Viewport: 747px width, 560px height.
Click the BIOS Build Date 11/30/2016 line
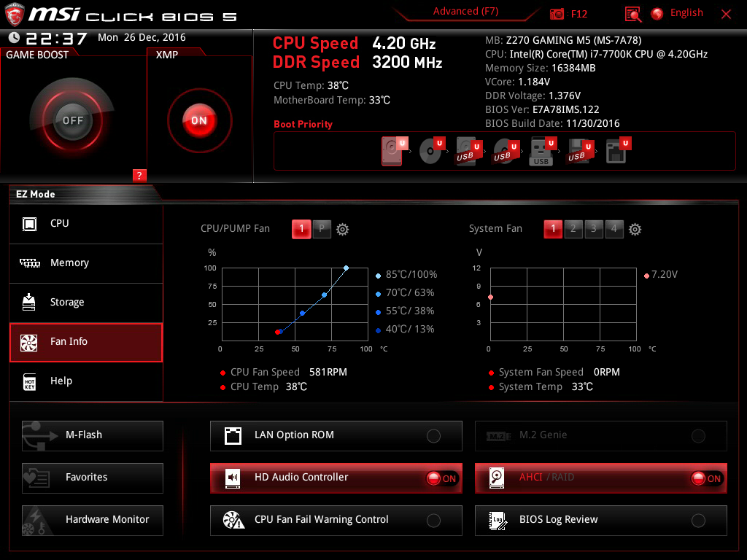click(552, 124)
